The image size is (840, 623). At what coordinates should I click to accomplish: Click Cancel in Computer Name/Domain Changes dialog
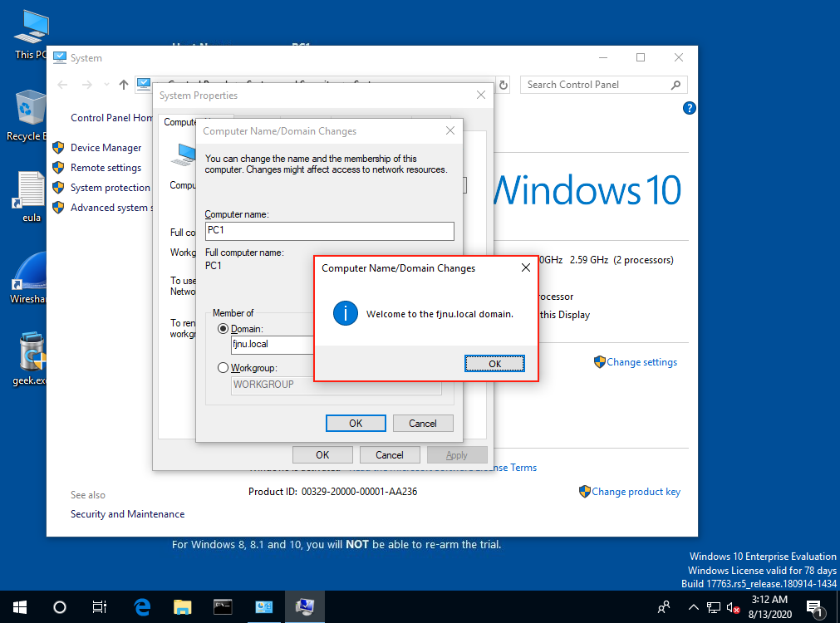tap(423, 423)
